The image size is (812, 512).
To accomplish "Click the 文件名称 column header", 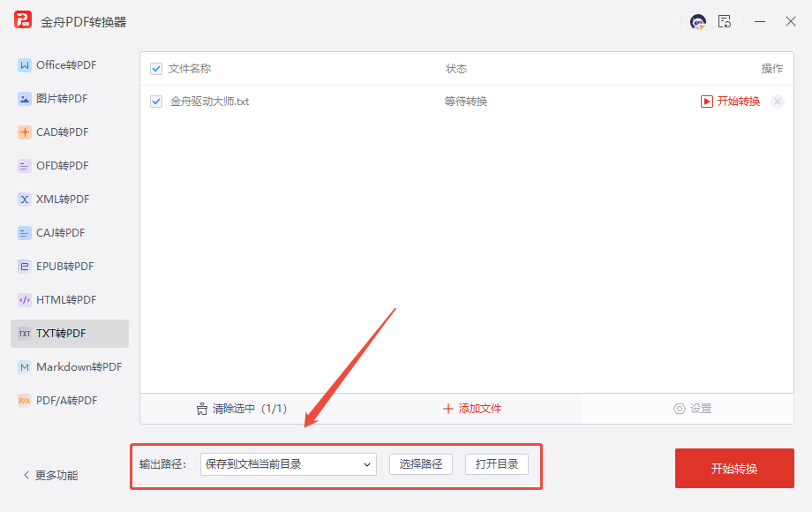I will pos(190,69).
